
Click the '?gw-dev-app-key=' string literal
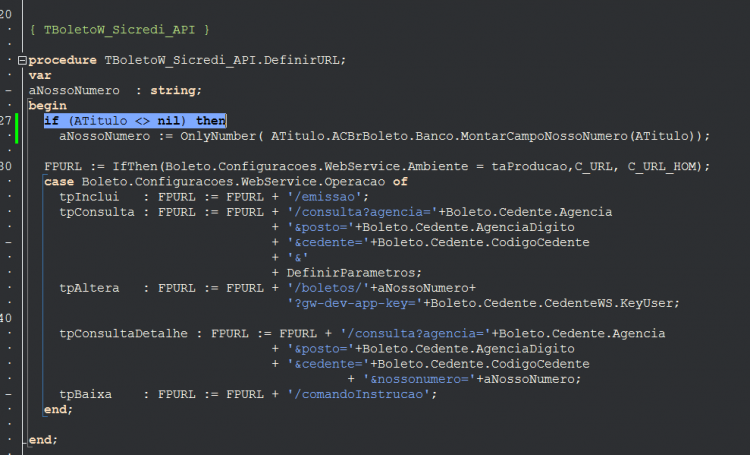click(x=354, y=303)
